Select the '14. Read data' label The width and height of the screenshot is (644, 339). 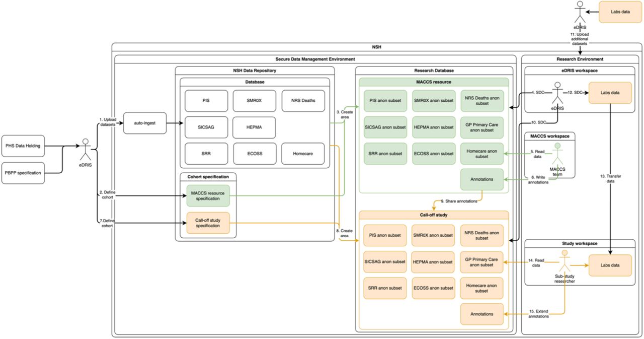(536, 262)
